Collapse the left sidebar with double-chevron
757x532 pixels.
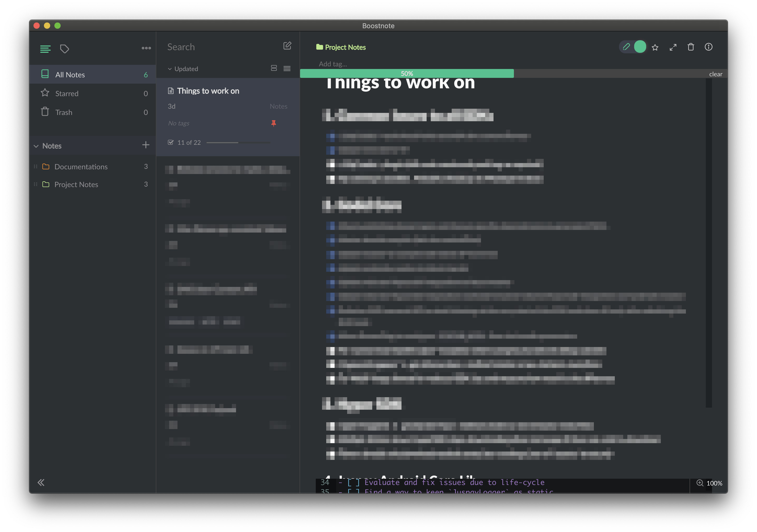[x=41, y=482]
